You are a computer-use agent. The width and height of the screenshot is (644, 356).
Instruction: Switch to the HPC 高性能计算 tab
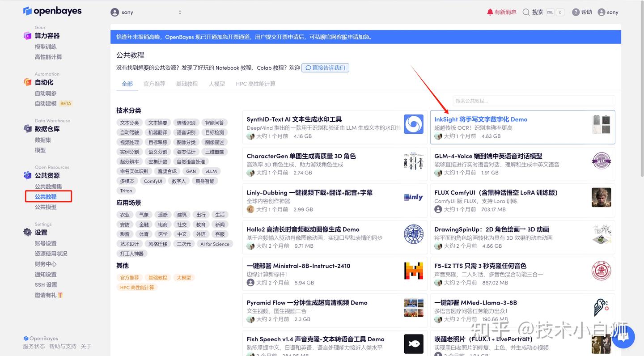pyautogui.click(x=255, y=84)
